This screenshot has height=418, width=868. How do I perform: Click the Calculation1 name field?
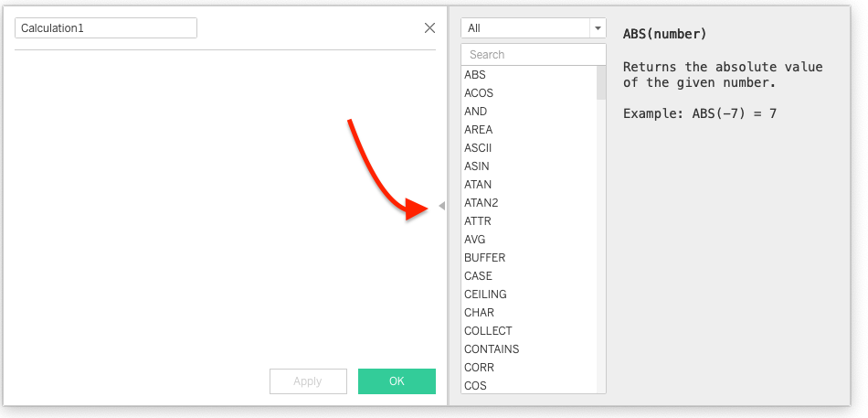pyautogui.click(x=106, y=28)
